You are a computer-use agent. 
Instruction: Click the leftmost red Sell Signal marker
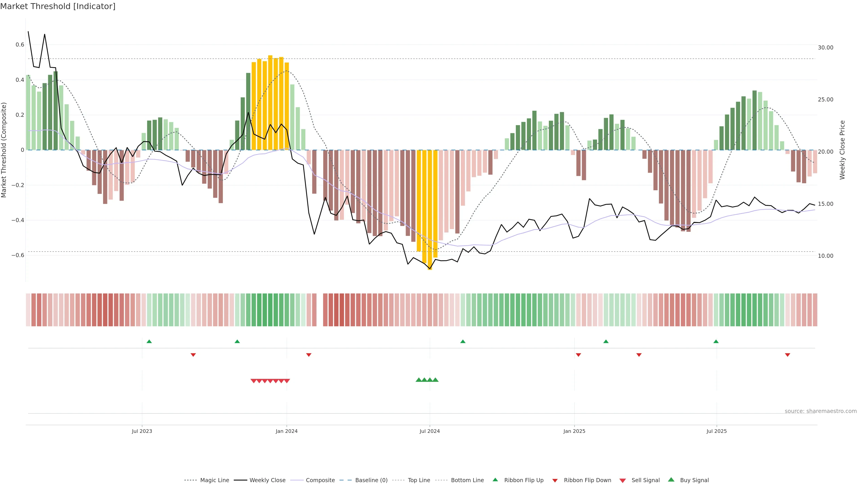(x=253, y=381)
